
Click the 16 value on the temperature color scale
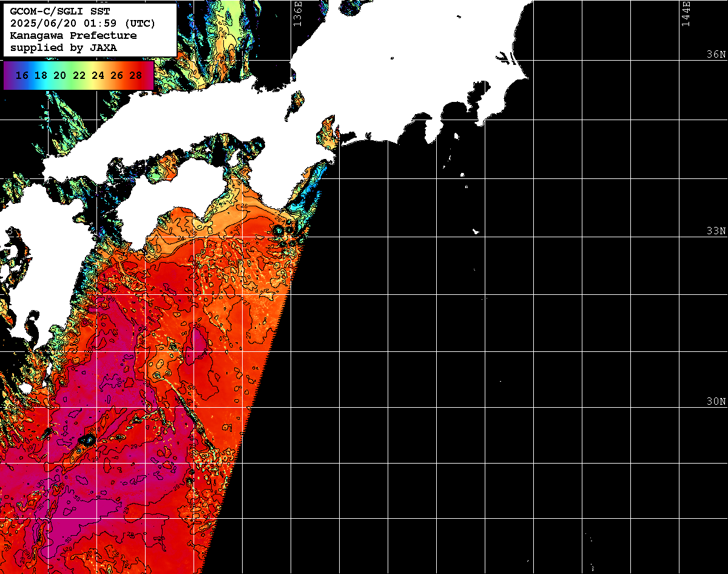click(x=22, y=76)
